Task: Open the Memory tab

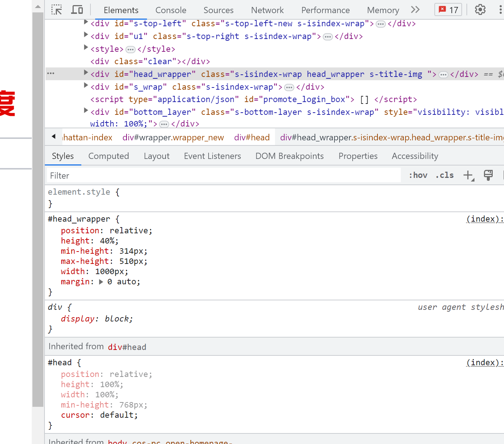Action: coord(383,10)
